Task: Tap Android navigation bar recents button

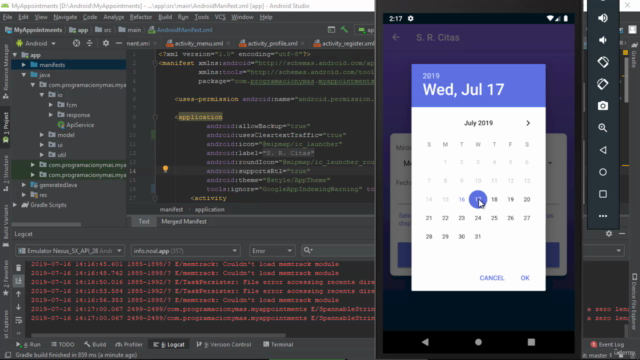Action: coord(531,342)
